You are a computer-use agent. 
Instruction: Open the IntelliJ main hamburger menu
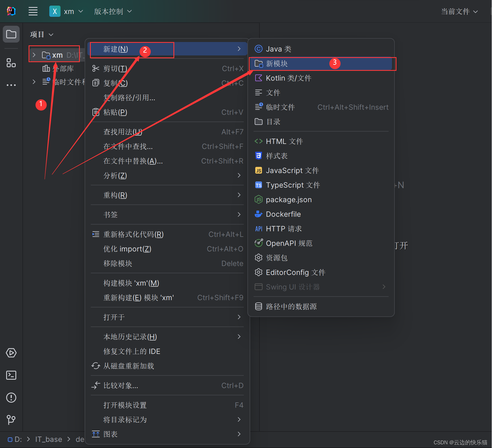coord(33,11)
